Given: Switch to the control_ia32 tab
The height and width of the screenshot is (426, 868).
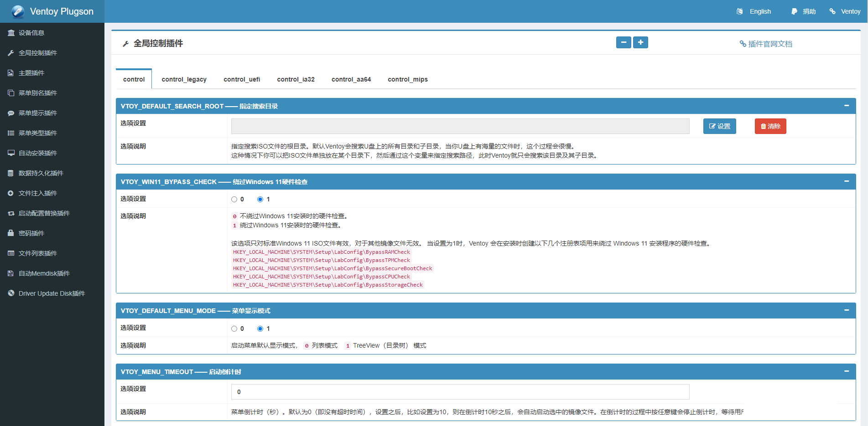Looking at the screenshot, I should click(296, 79).
